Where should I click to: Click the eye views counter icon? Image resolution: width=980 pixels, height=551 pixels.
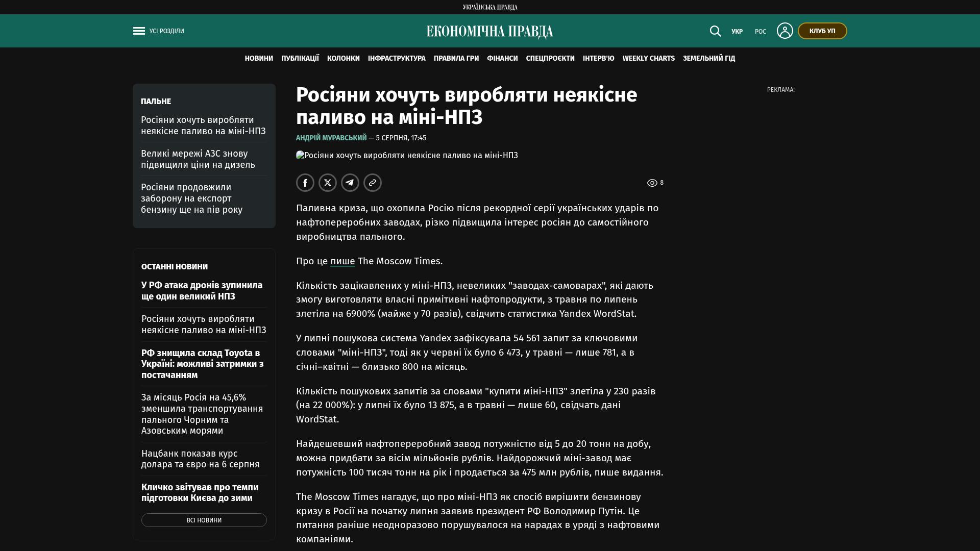pos(652,183)
